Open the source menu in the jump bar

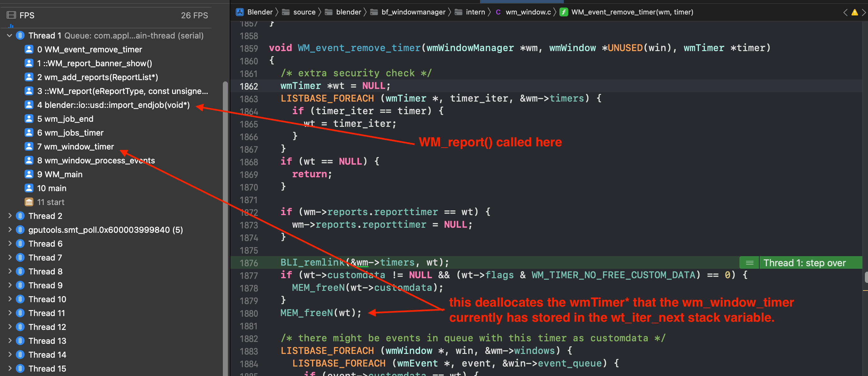tap(304, 12)
